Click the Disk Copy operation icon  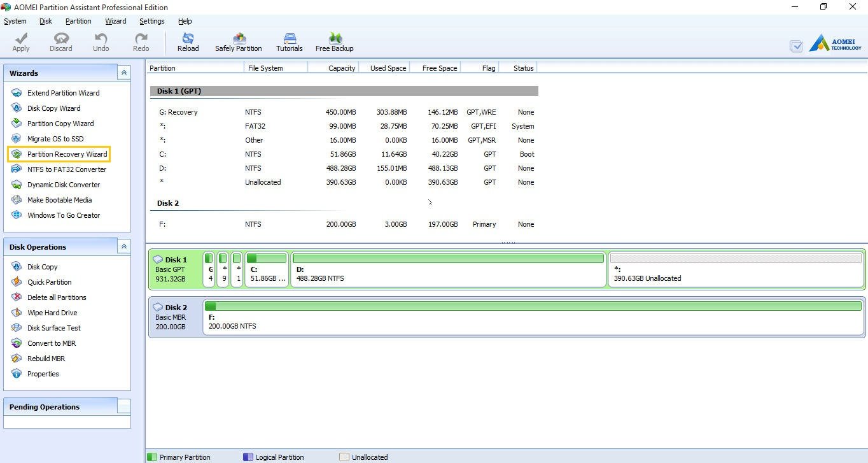coord(17,267)
